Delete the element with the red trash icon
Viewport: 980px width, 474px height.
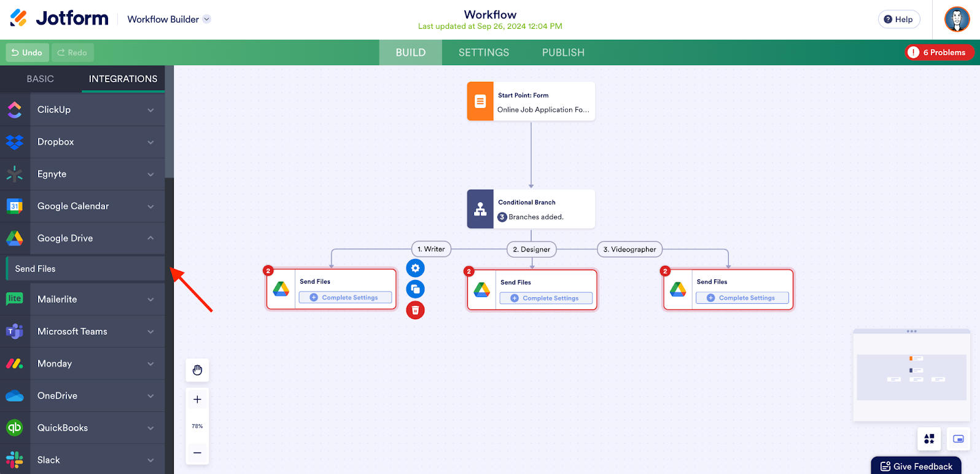click(416, 310)
